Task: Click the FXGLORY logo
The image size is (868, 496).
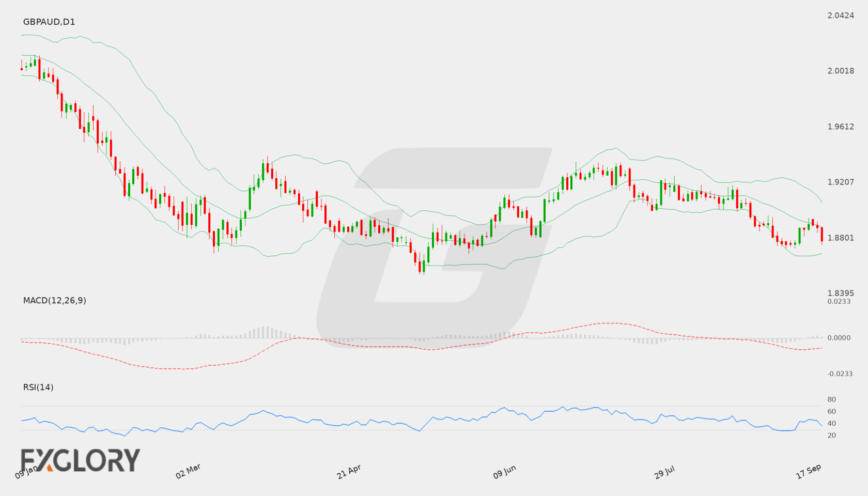Action: [81, 460]
